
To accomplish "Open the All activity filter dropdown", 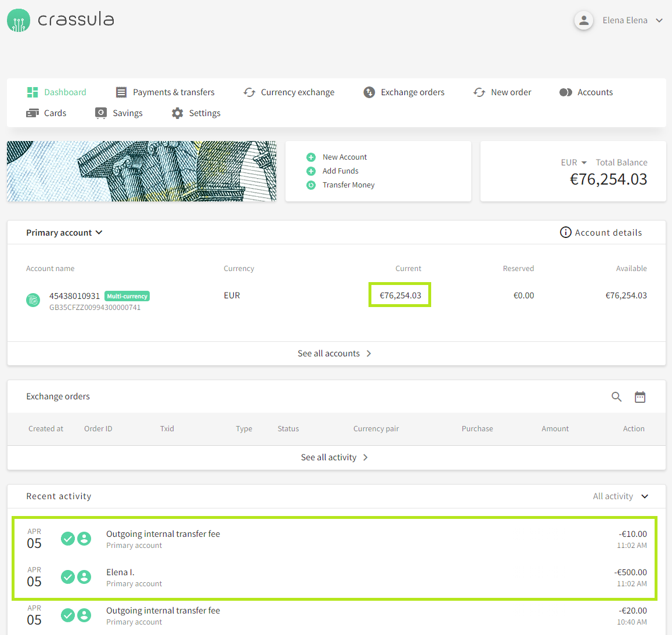I will tap(620, 496).
